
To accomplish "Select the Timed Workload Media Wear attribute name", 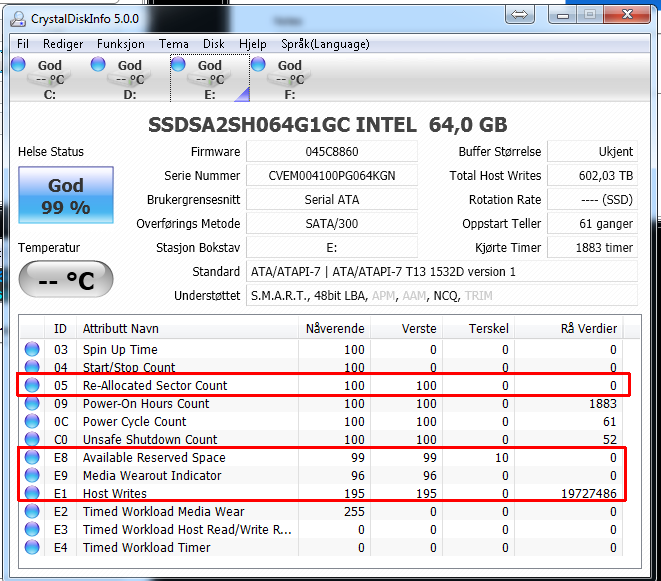I will click(164, 511).
